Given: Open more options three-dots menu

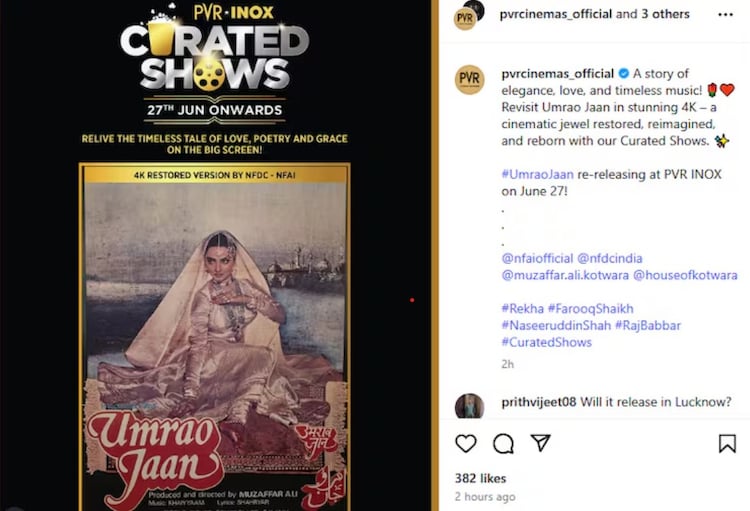Looking at the screenshot, I should point(726,15).
